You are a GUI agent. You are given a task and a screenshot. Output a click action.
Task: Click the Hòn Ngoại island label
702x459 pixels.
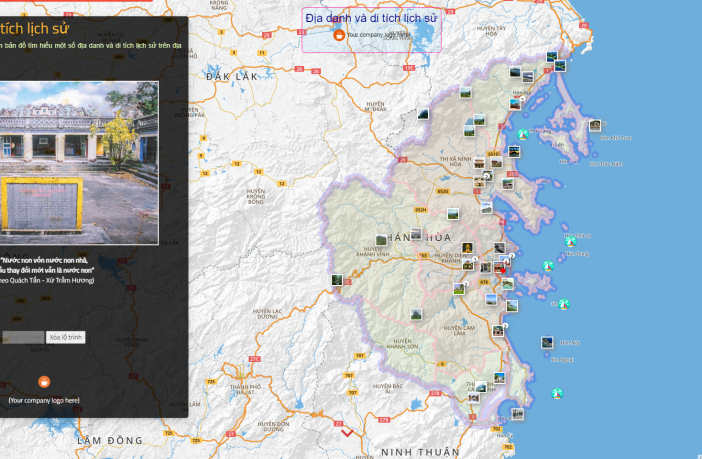click(562, 360)
